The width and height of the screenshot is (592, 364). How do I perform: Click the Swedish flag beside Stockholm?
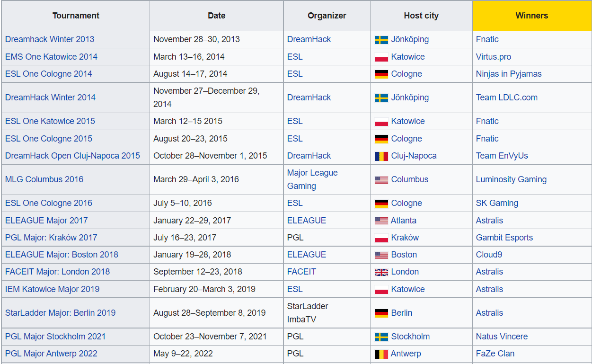381,337
